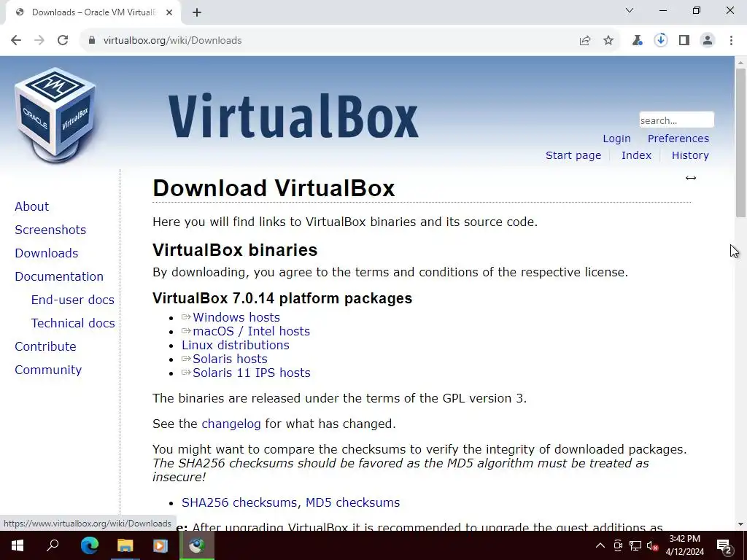Open the Index link
The width and height of the screenshot is (747, 560).
tap(636, 155)
